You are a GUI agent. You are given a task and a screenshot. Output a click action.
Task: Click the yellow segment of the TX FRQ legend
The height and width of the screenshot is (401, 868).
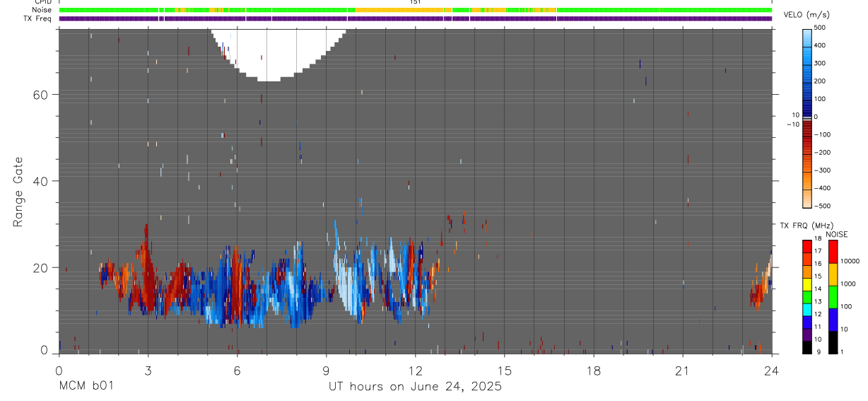tap(807, 285)
